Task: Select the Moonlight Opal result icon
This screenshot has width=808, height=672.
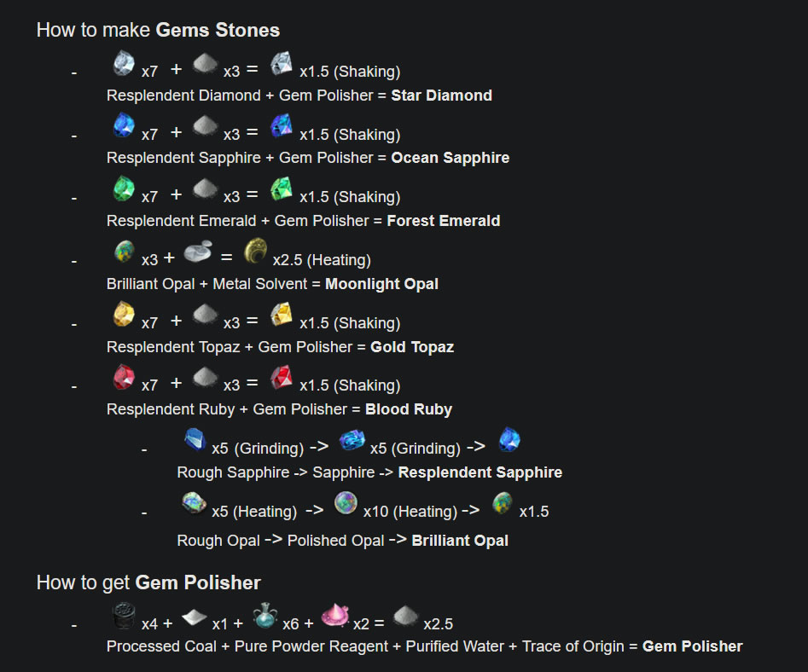Action: (x=255, y=252)
